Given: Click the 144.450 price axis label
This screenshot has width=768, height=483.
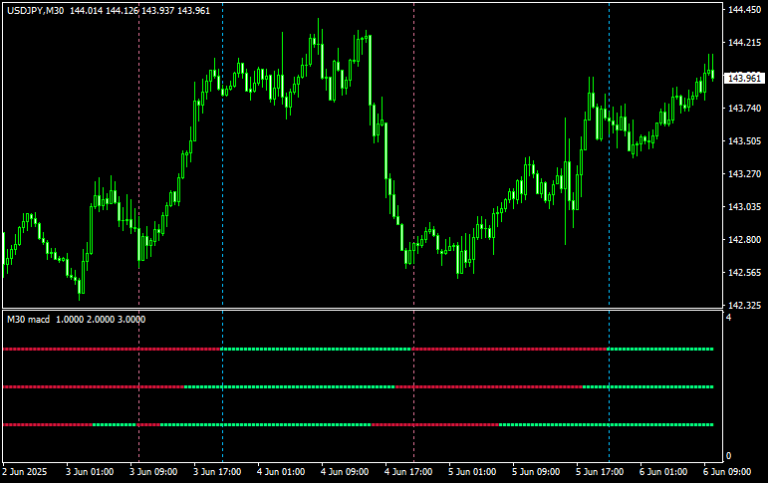Looking at the screenshot, I should click(x=741, y=10).
